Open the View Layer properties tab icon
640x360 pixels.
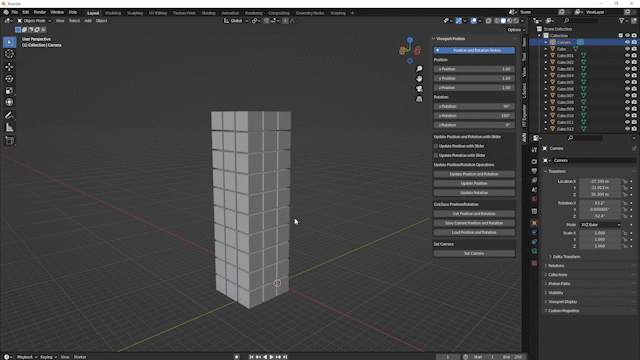coord(534,180)
